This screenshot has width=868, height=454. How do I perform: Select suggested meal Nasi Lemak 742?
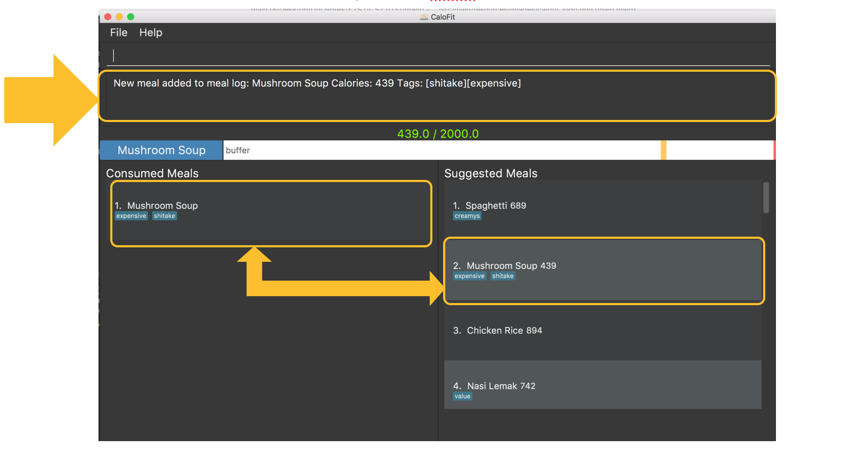click(x=603, y=385)
